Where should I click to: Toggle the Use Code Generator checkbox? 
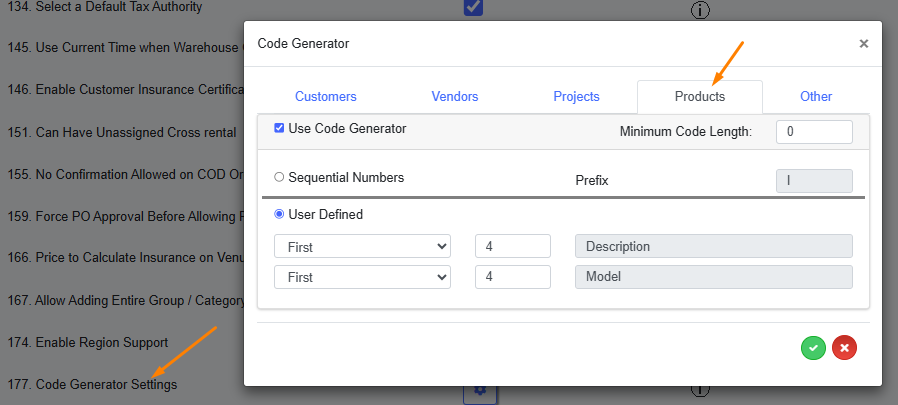tap(279, 128)
